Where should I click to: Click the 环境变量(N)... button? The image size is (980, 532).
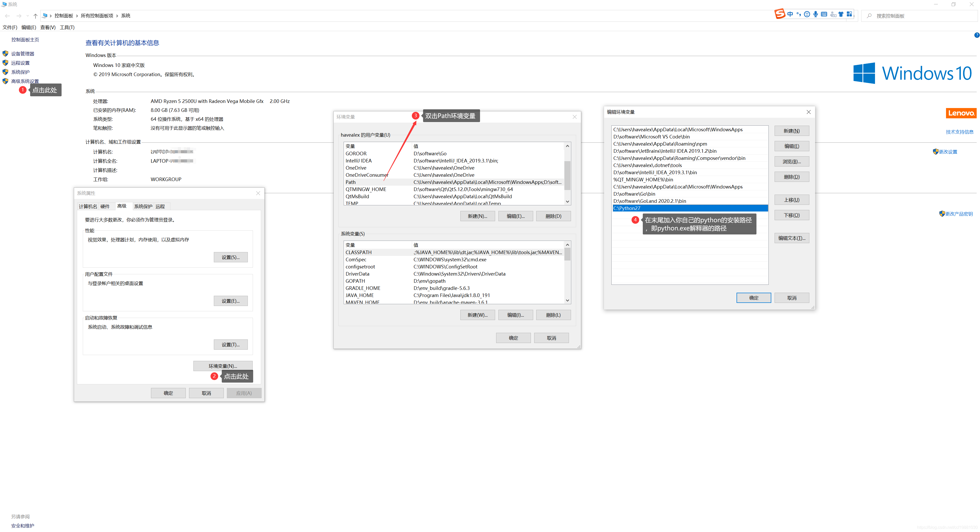pyautogui.click(x=223, y=366)
